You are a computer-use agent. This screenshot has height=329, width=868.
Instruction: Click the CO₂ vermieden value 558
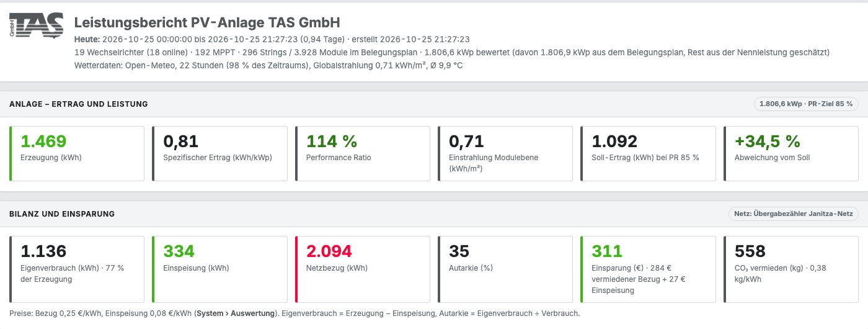[750, 251]
